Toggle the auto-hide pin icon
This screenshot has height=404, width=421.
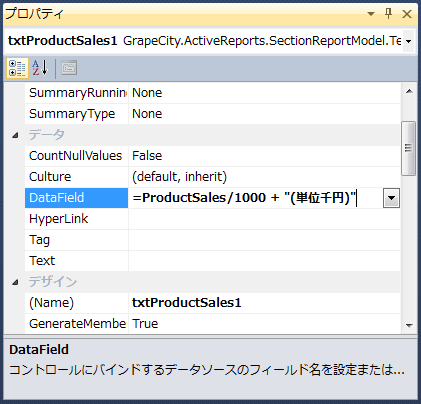tap(388, 14)
